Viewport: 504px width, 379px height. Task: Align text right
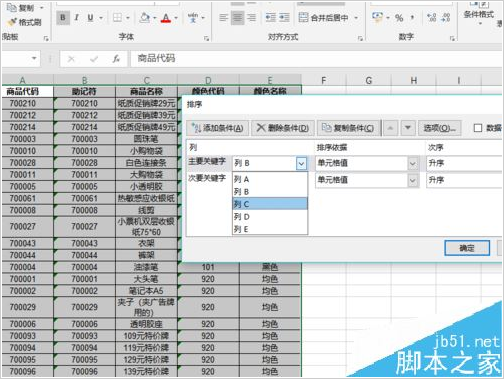(252, 17)
